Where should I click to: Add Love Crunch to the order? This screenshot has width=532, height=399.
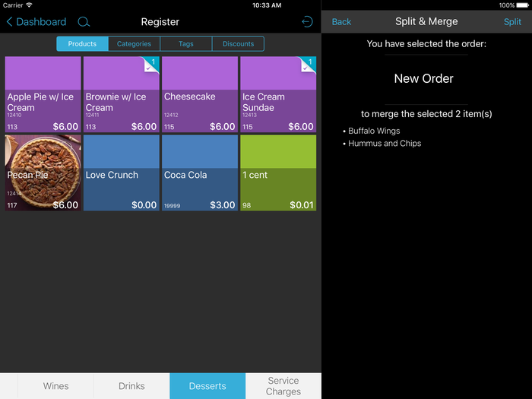[x=122, y=173]
